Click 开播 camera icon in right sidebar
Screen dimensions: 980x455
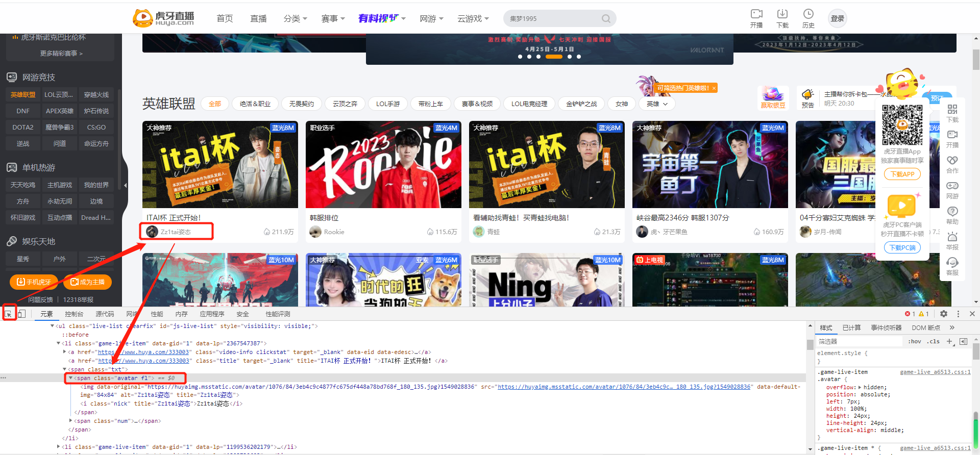952,135
